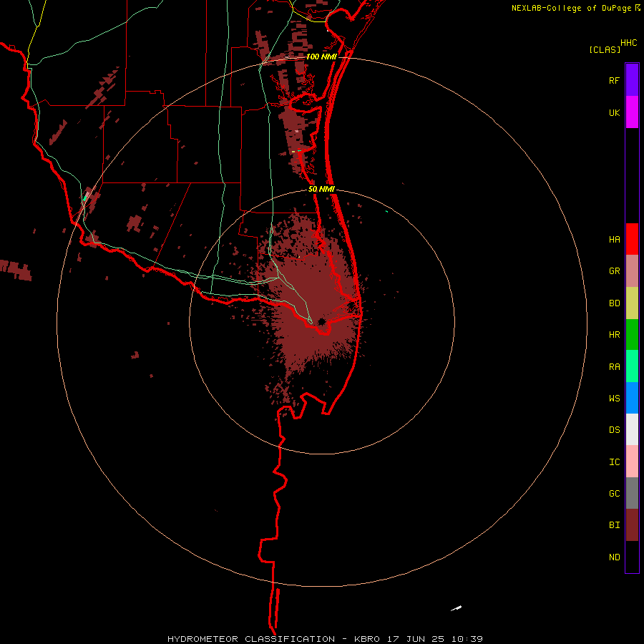Click the HR legend label
The width and height of the screenshot is (644, 644).
pos(614,335)
